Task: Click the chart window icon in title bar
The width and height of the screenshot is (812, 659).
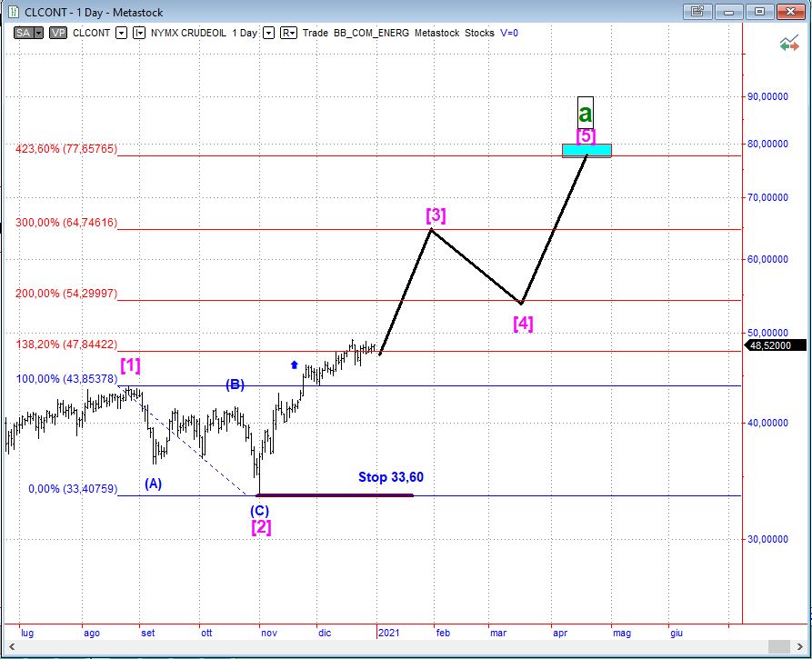Action: tap(13, 12)
